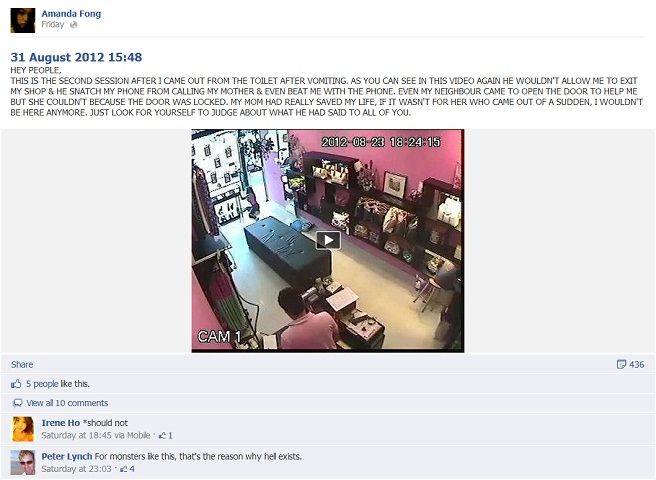Click like count on Irene Ho's comment
Viewport: 656px width, 480px height.
pyautogui.click(x=166, y=436)
